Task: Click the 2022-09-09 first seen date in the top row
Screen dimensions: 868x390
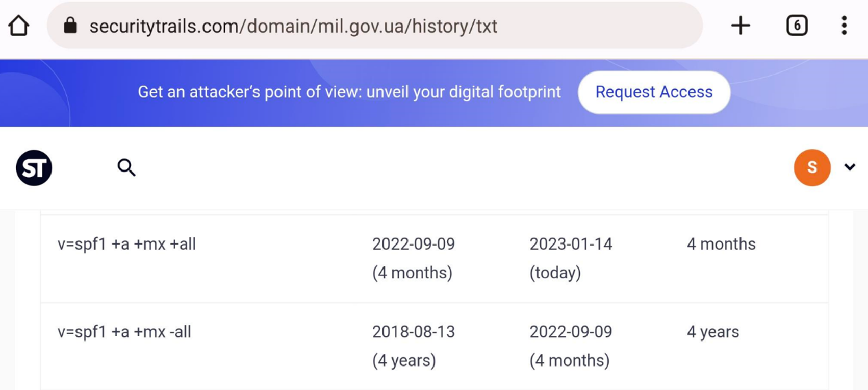Action: point(414,244)
